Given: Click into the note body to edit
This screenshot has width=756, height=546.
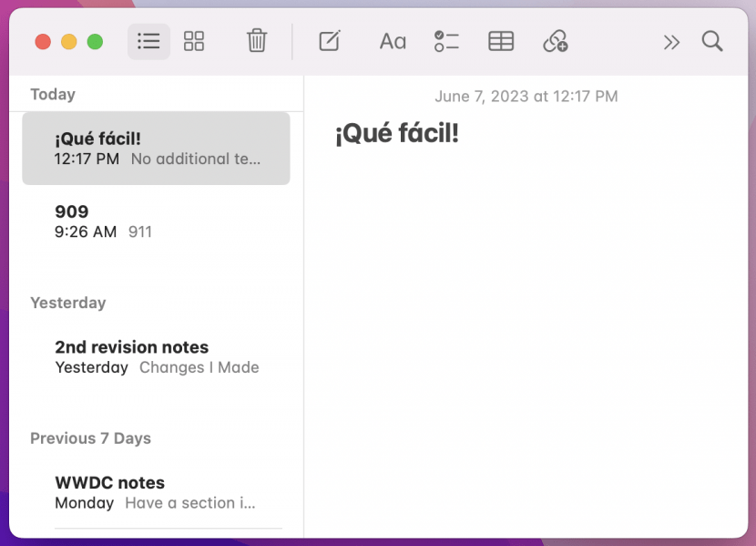Looking at the screenshot, I should 528,273.
